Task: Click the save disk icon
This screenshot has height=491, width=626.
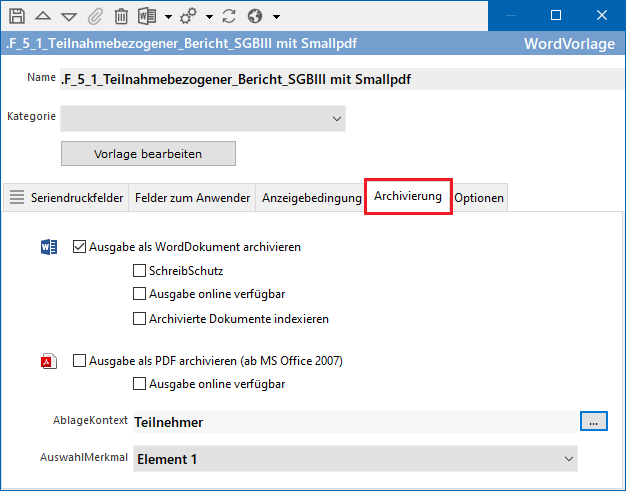Action: 17,16
